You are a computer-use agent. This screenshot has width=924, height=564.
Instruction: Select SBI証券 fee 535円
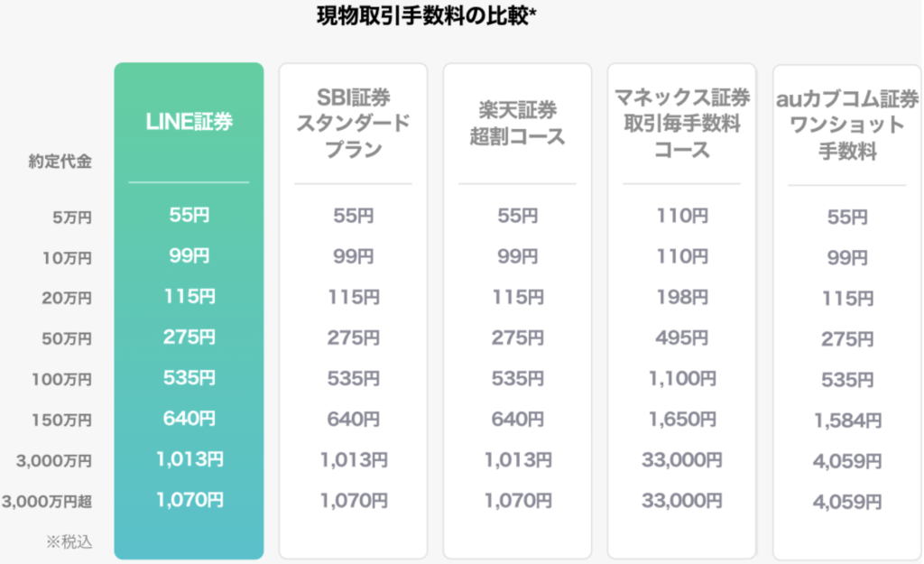(353, 378)
